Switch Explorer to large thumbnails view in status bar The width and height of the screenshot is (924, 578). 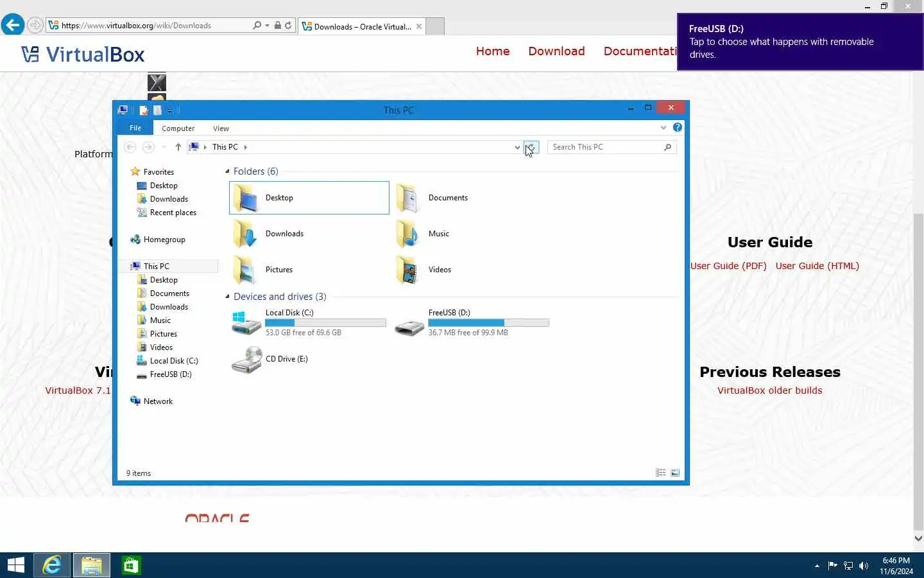pos(675,473)
